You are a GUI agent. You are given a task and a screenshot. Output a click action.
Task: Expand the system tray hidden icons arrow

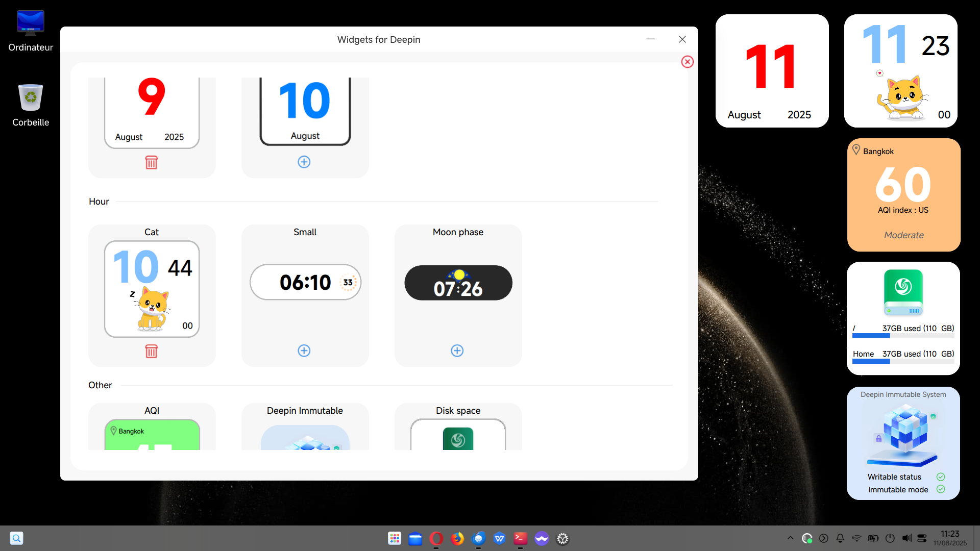tap(790, 538)
